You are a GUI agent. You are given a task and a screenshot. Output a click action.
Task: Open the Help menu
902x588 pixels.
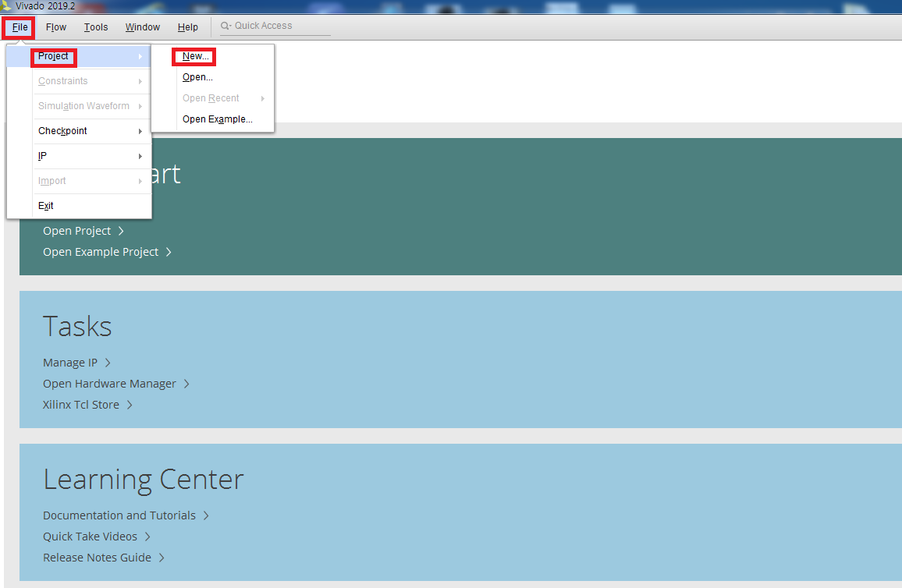187,27
